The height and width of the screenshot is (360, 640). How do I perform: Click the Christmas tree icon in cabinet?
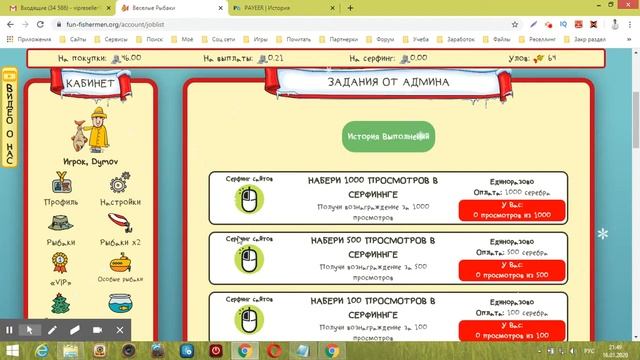[x=60, y=303]
